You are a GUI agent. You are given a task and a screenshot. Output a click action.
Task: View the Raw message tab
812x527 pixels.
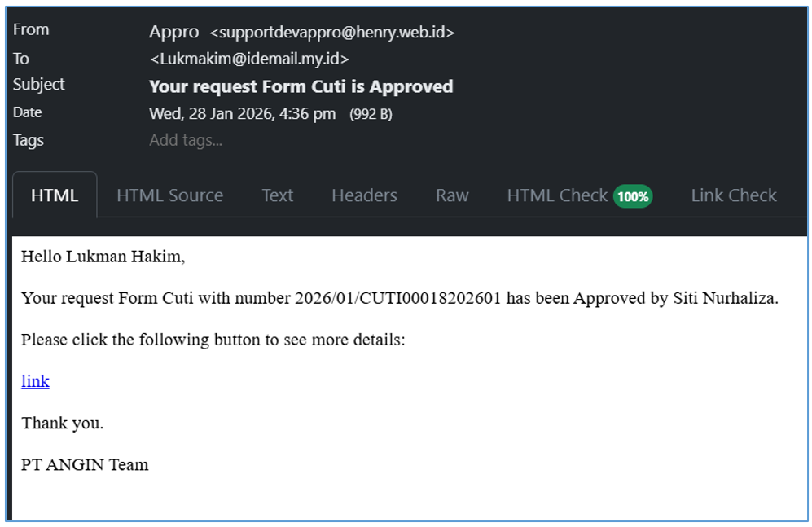(452, 195)
